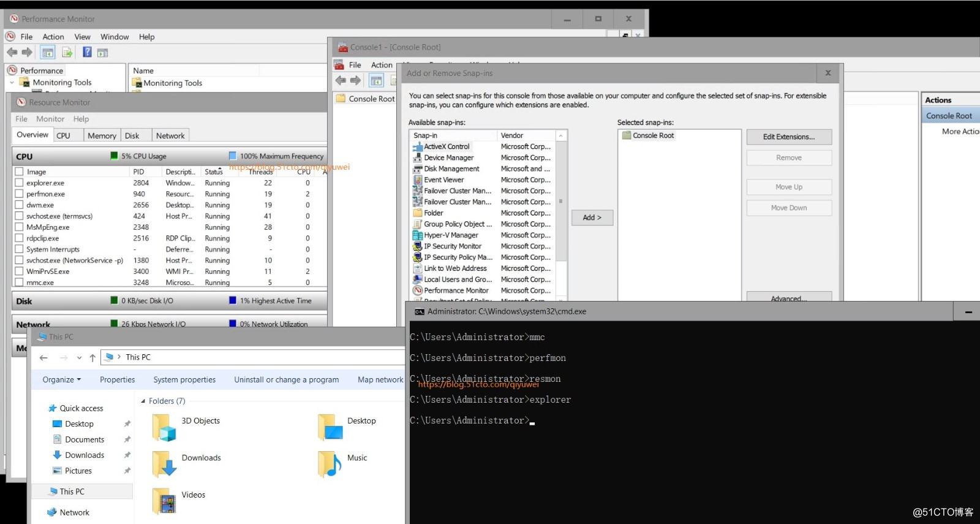Image resolution: width=980 pixels, height=524 pixels.
Task: Click Uninstall or change a program
Action: coord(286,380)
